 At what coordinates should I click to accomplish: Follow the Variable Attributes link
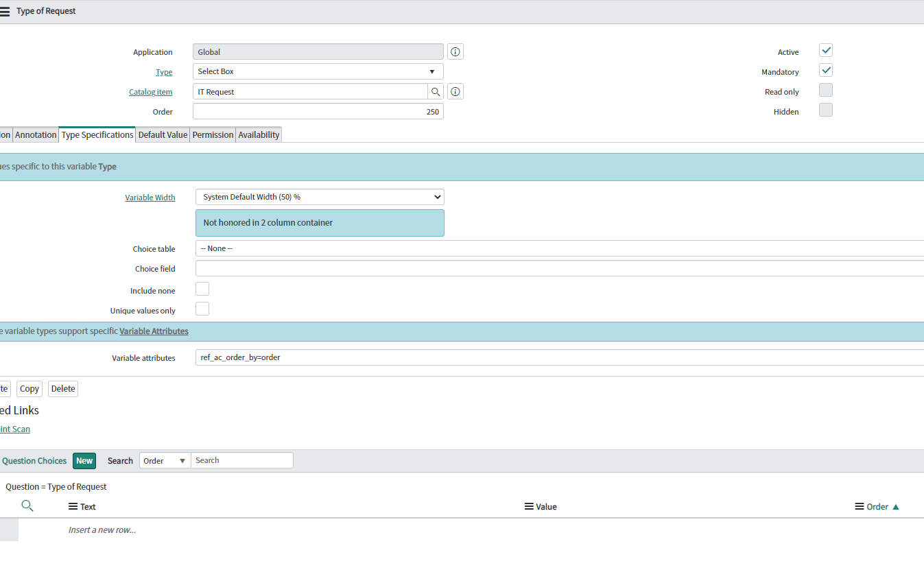tap(154, 331)
